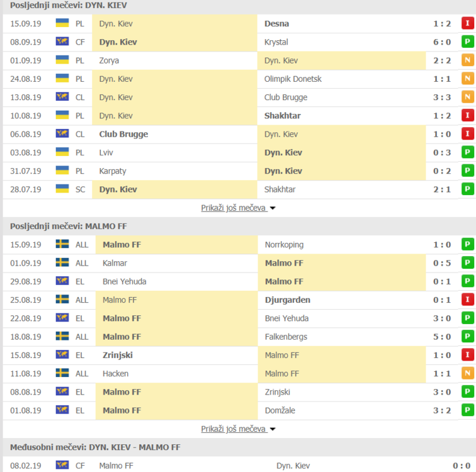This screenshot has height=472, width=476.
Task: Click the loss badge in the Djurgarden row
Action: pos(467,300)
